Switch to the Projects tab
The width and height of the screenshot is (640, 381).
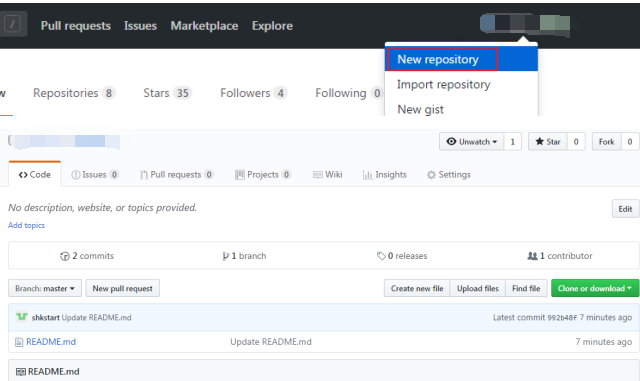[x=263, y=175]
